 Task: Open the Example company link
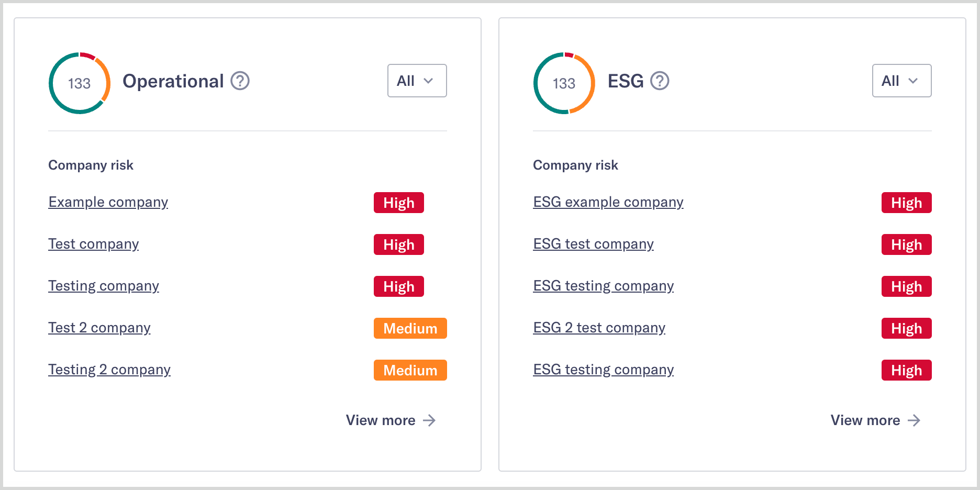point(108,202)
